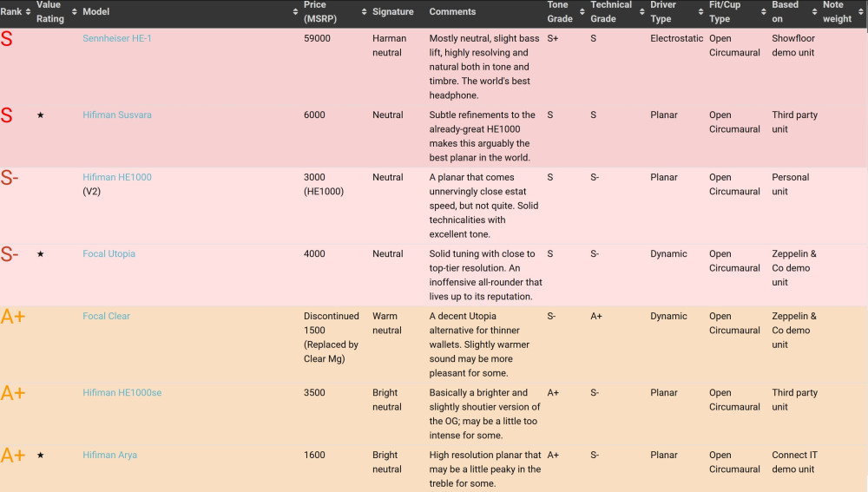The height and width of the screenshot is (492, 868).
Task: Click the Signature column header
Action: 393,11
